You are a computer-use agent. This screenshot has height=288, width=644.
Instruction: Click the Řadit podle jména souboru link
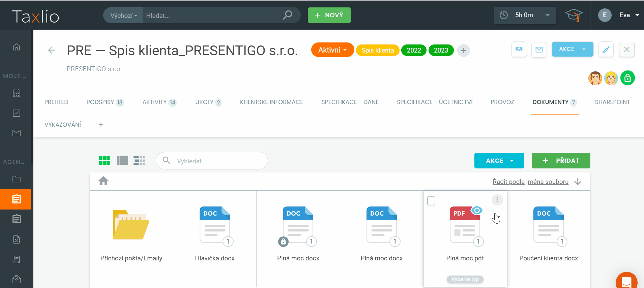pyautogui.click(x=531, y=182)
